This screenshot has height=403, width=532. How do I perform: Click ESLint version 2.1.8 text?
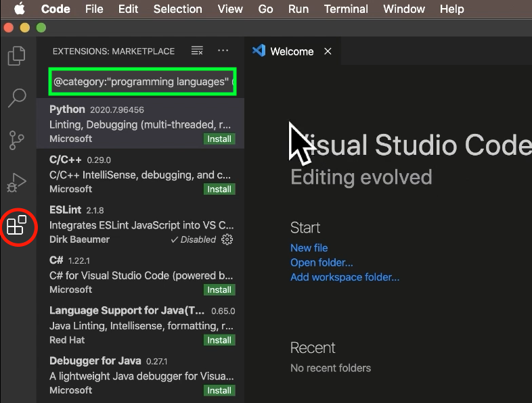pos(95,210)
